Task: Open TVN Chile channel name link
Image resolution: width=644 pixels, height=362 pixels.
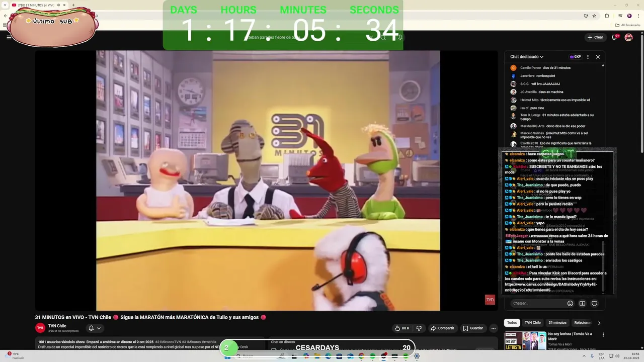Action: coord(57,326)
